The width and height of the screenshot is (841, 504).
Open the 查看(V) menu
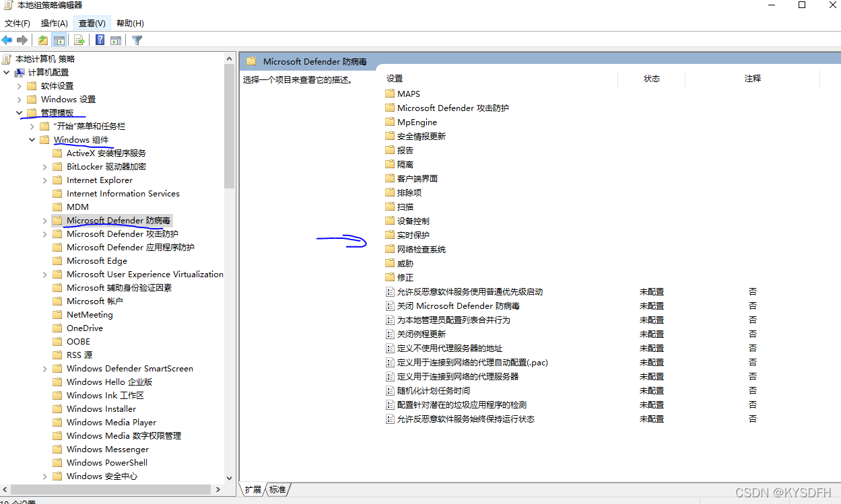tap(92, 23)
